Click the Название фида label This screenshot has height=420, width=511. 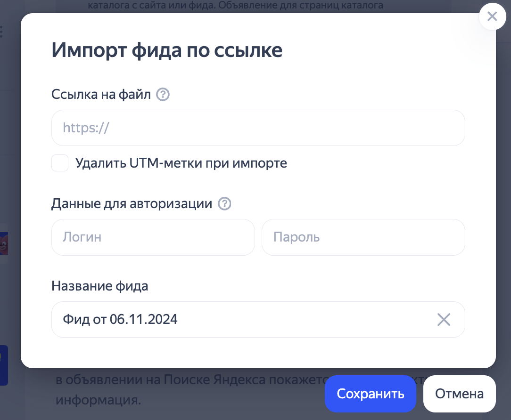click(x=100, y=286)
